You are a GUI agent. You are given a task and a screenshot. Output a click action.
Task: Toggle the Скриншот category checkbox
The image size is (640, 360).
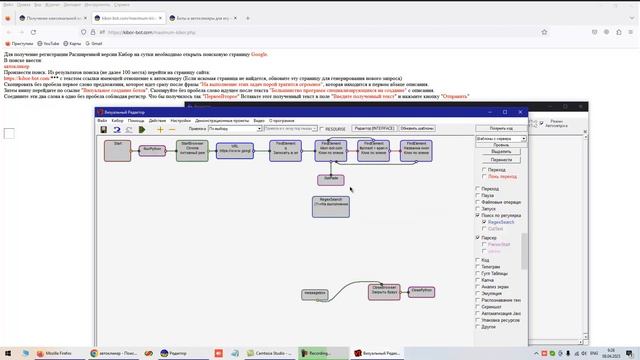tap(478, 307)
